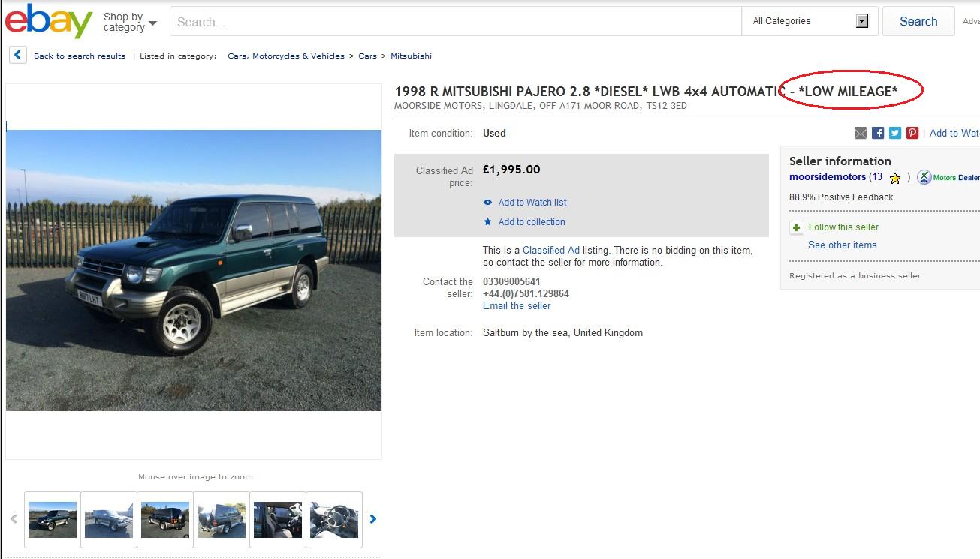Open the Mitsubishi breadcrumb category

point(411,56)
